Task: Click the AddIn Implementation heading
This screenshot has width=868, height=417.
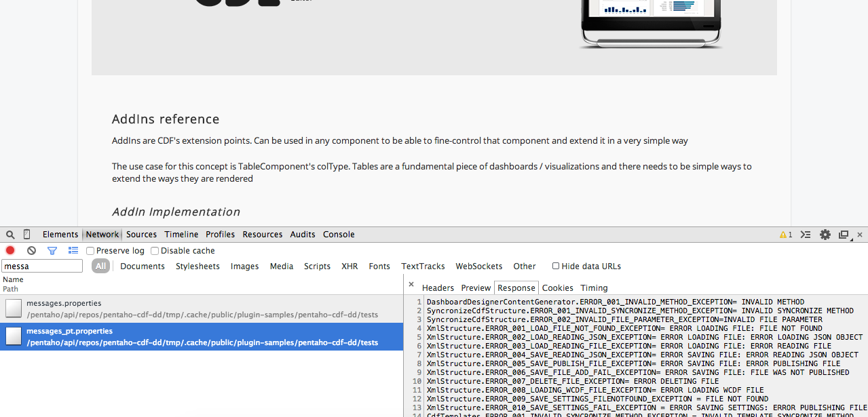Action: click(176, 212)
